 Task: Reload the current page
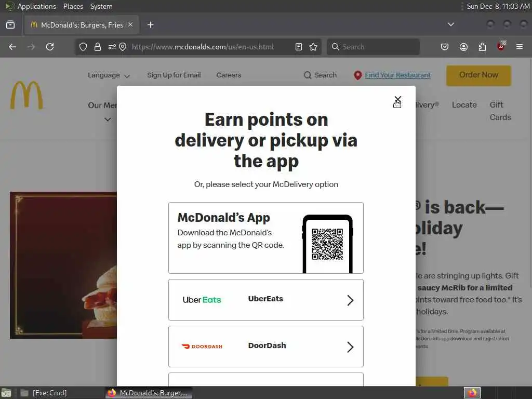tap(50, 47)
